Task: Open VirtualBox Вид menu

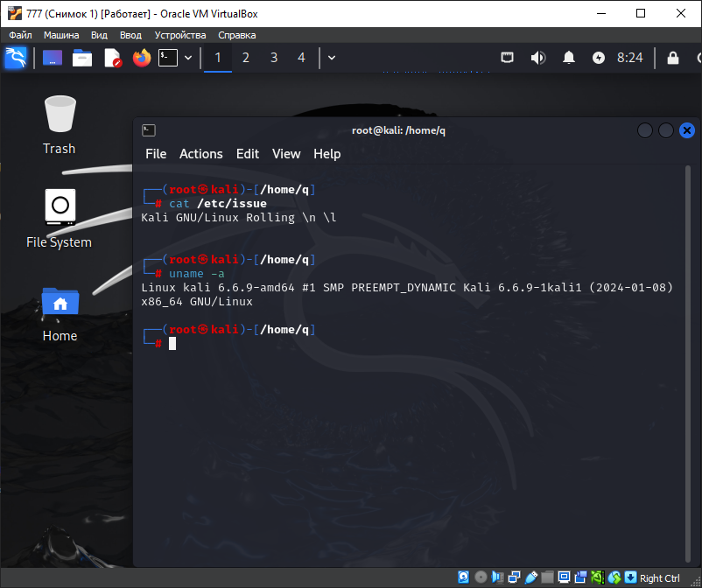Action: 99,35
